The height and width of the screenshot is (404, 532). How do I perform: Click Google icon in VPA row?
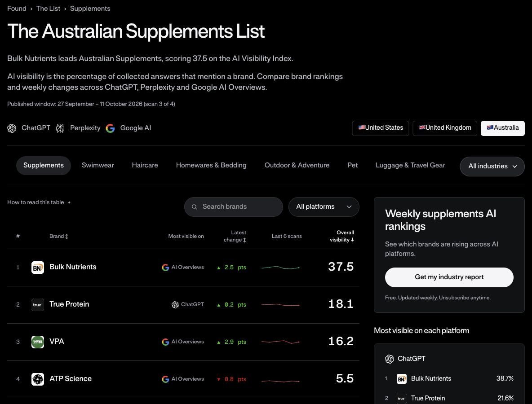point(165,342)
